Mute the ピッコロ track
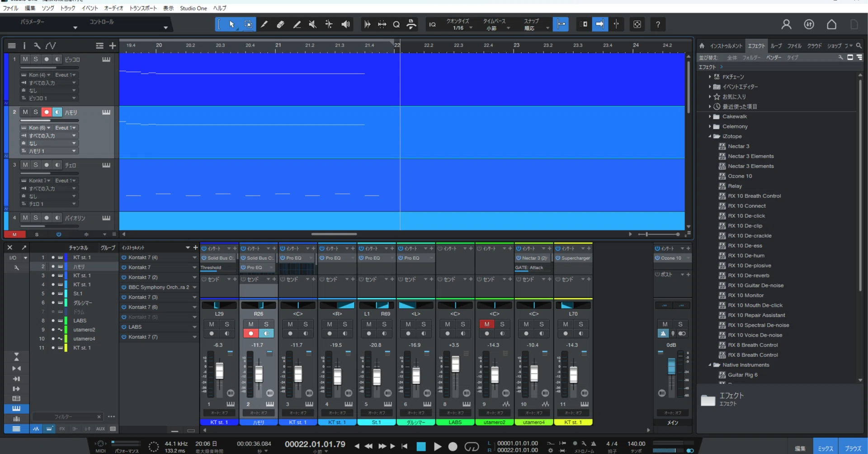The image size is (868, 454). tap(25, 59)
